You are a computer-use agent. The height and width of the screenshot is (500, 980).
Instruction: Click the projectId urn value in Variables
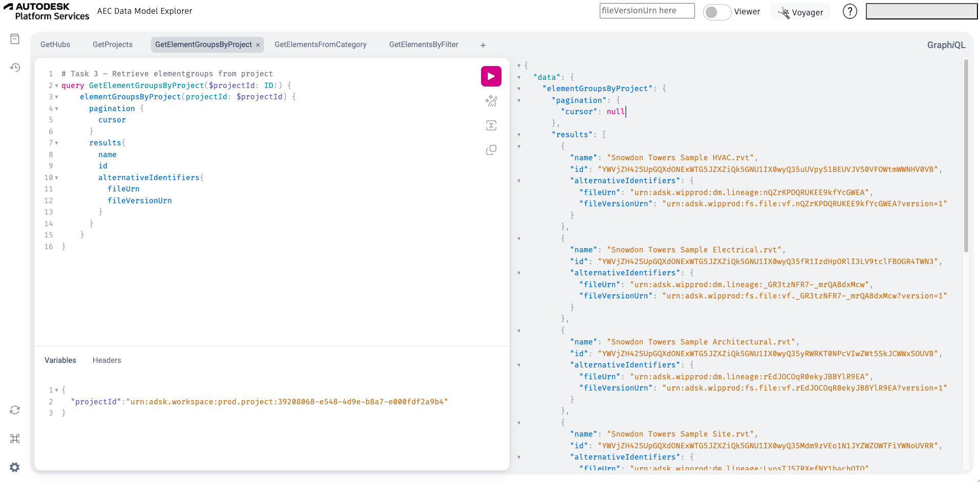point(287,402)
